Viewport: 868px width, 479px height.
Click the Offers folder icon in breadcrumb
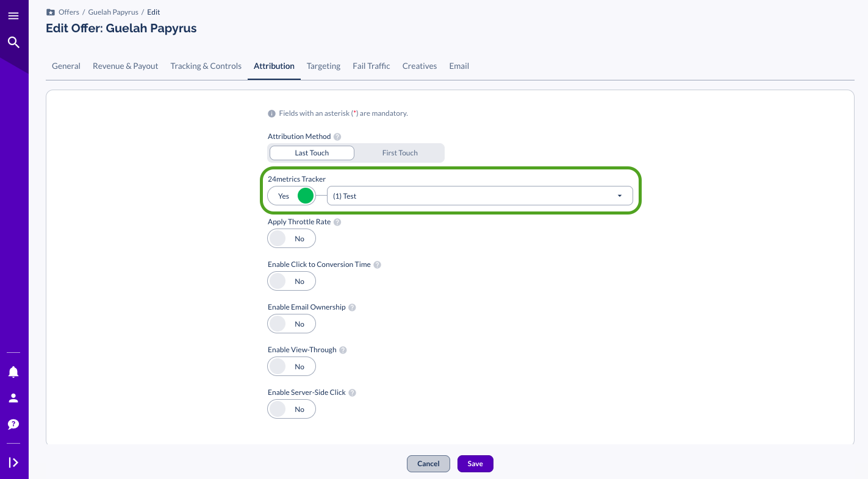[x=51, y=12]
